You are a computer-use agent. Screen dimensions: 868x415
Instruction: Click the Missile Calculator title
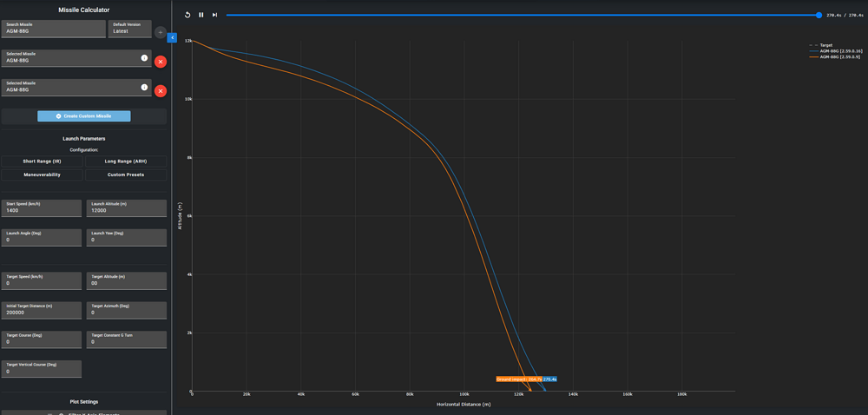click(x=84, y=10)
